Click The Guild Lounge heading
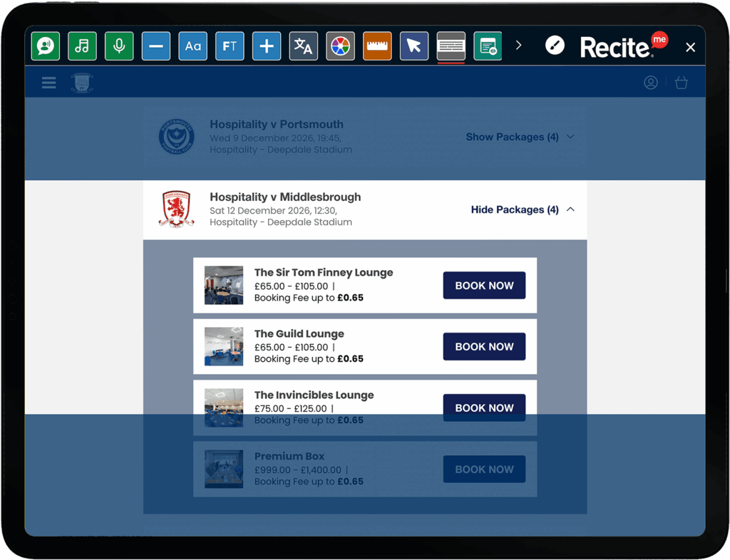The width and height of the screenshot is (730, 560). tap(299, 334)
